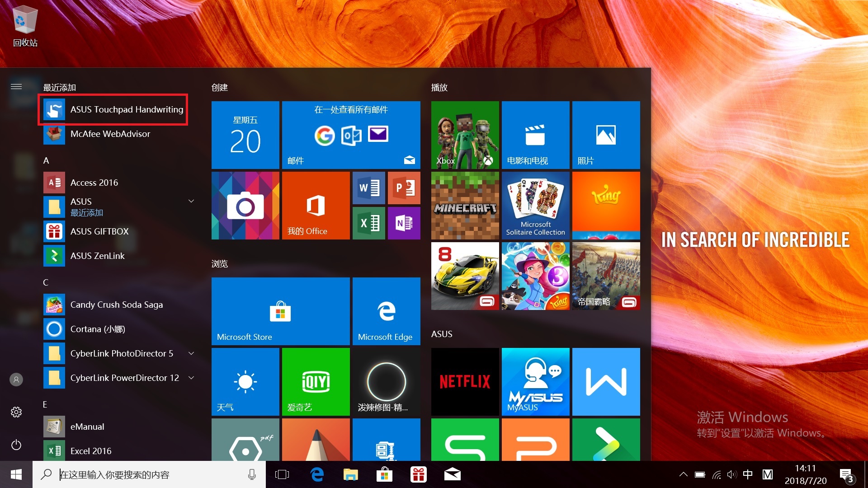
Task: Open the Netflix tile
Action: (x=465, y=382)
